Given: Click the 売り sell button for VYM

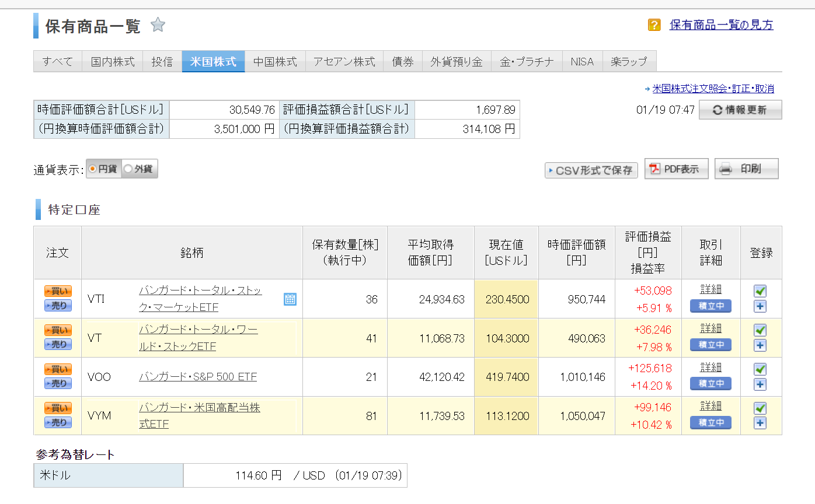Looking at the screenshot, I should (x=58, y=423).
